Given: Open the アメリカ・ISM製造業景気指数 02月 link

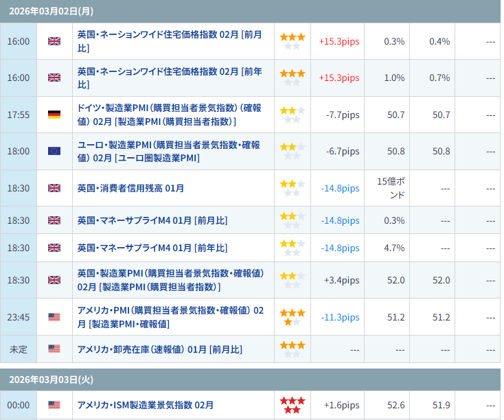Looking at the screenshot, I should (145, 405).
